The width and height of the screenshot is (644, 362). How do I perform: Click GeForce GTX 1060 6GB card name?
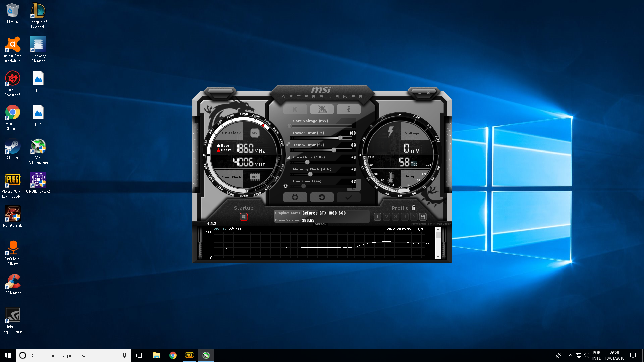click(x=324, y=213)
